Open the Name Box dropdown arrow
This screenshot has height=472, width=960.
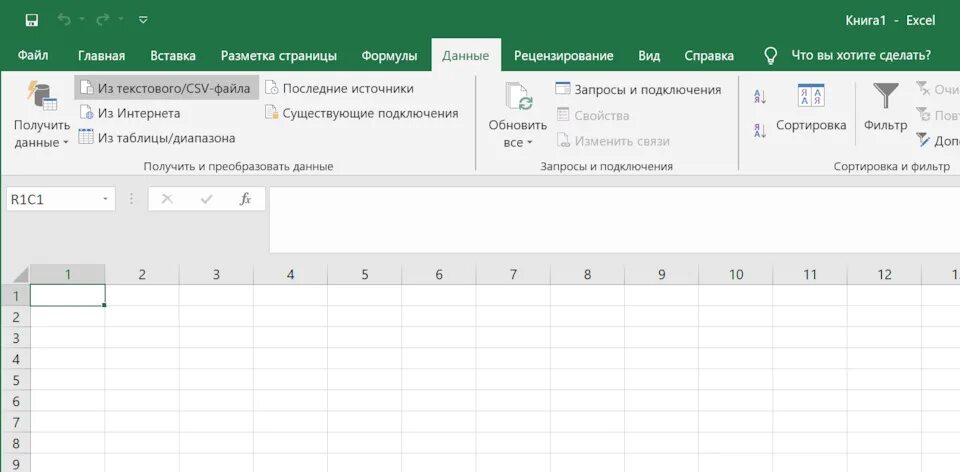click(x=105, y=200)
